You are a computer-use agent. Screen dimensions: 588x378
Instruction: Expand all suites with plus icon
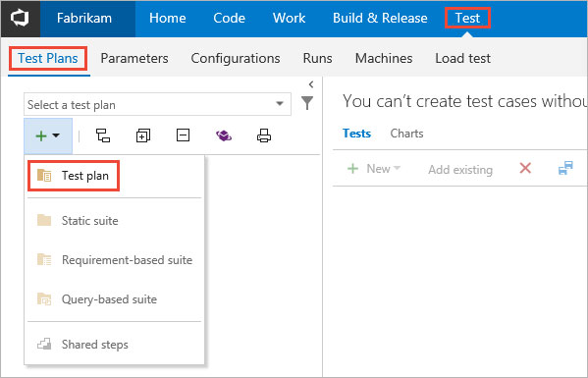[143, 135]
